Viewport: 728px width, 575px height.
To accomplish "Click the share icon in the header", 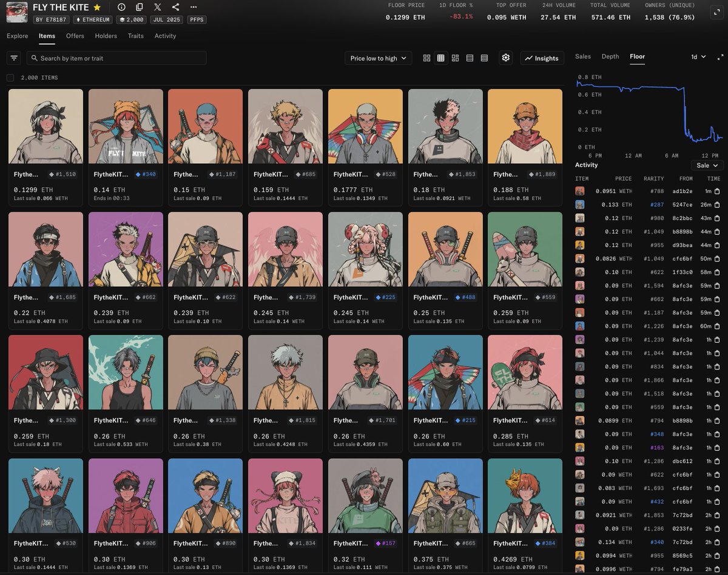I will (175, 7).
